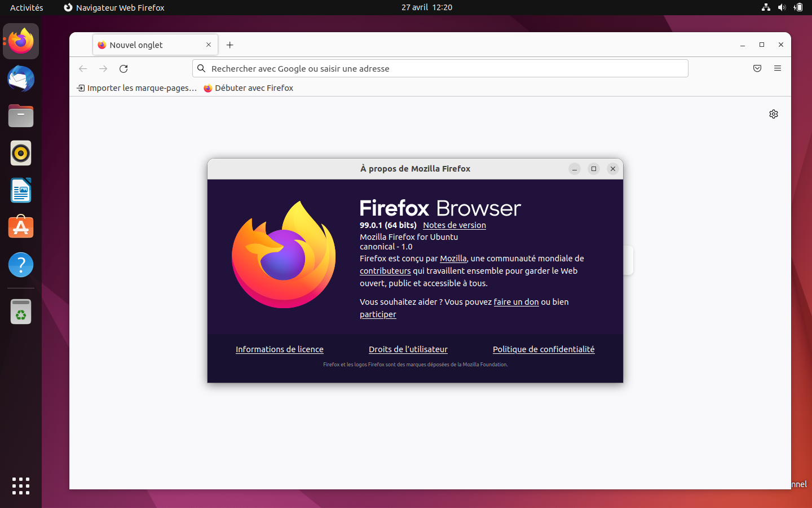Open Informations de licence link

pyautogui.click(x=280, y=349)
